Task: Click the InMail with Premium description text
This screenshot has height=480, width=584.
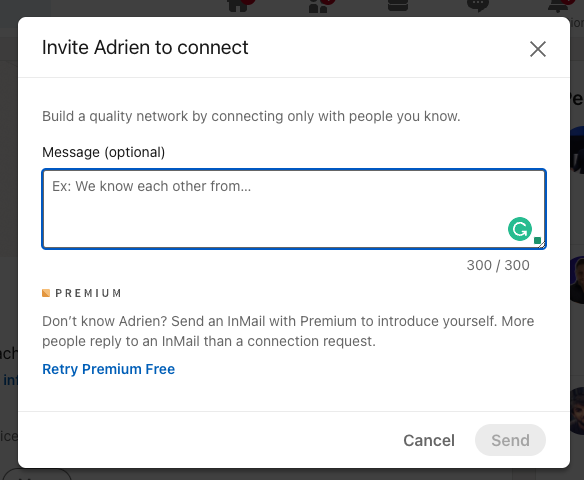Action: click(x=288, y=331)
